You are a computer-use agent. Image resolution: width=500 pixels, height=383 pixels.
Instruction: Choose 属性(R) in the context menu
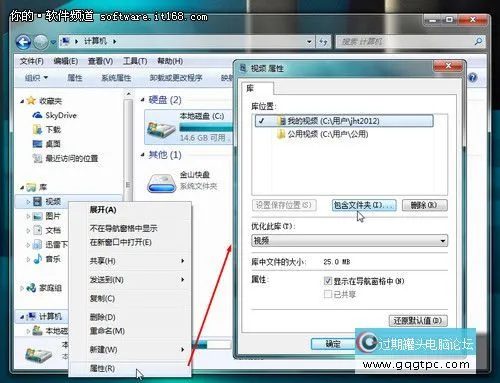point(130,368)
